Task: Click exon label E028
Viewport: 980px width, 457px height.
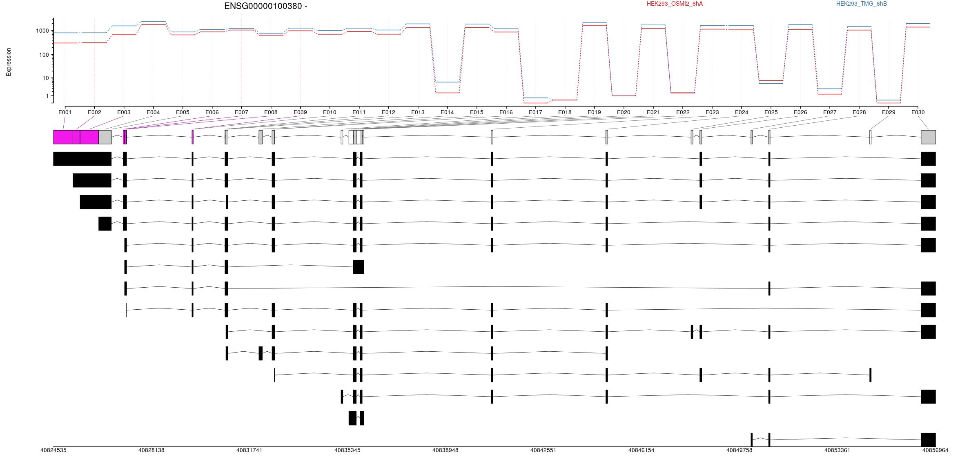Action: click(859, 112)
